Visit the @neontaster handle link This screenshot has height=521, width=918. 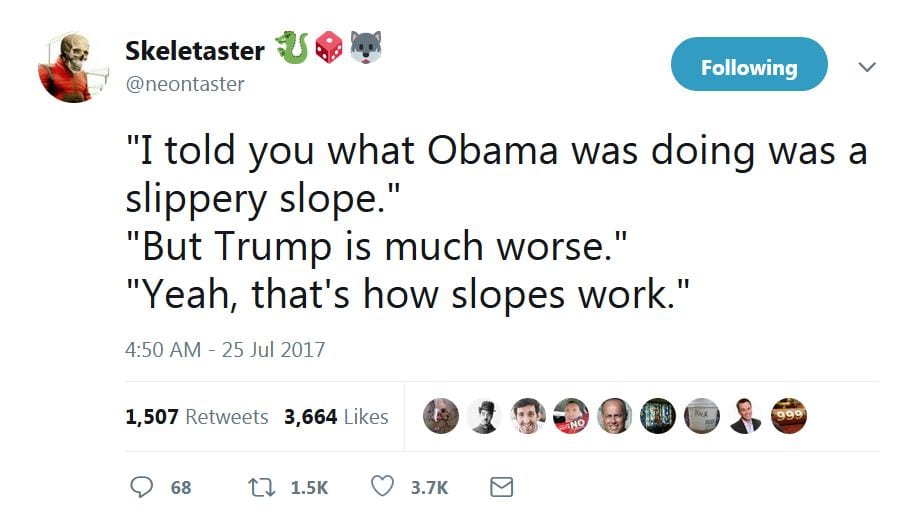click(185, 84)
